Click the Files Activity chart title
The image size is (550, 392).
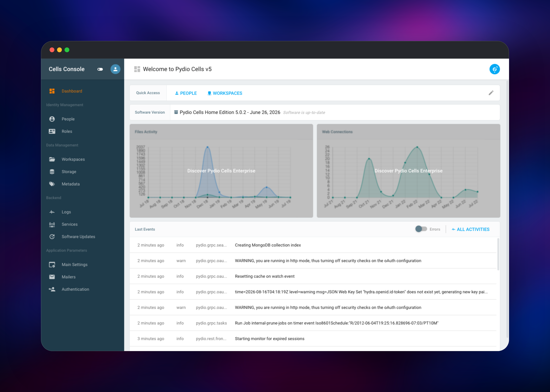[x=146, y=132]
